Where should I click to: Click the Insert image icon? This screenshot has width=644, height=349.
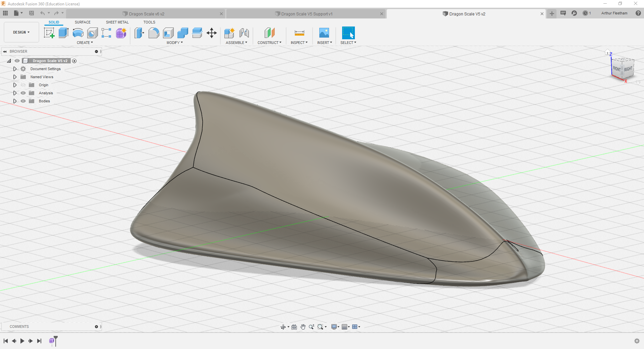coord(324,33)
